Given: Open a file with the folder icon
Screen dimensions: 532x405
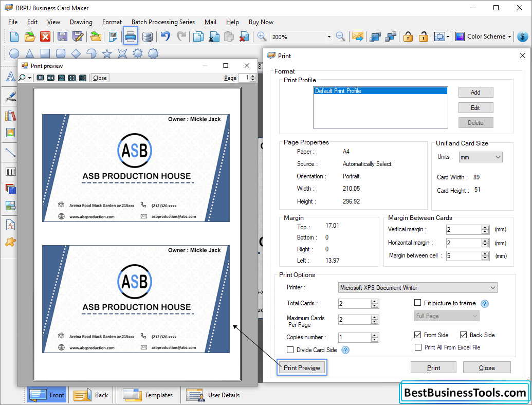Looking at the screenshot, I should point(30,36).
